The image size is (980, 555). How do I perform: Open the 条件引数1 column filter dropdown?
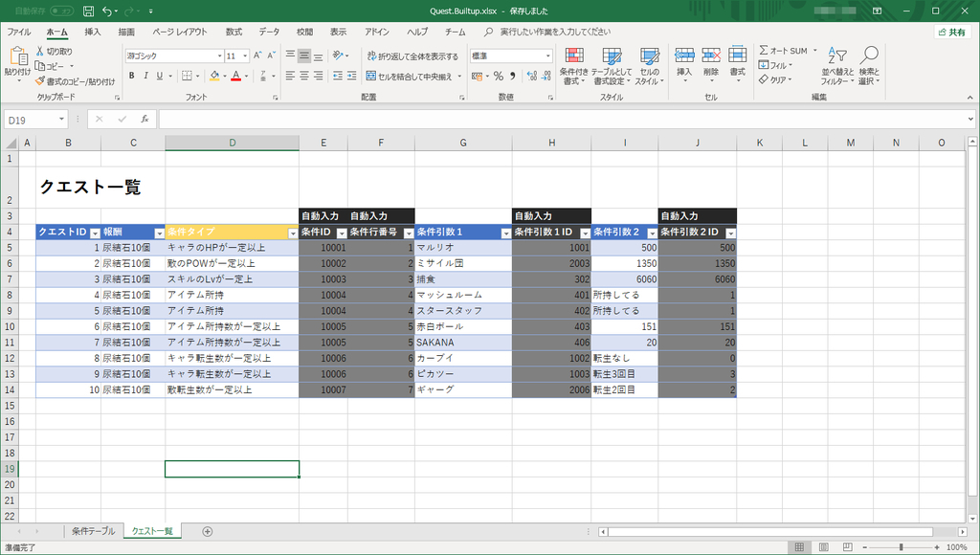click(x=505, y=233)
